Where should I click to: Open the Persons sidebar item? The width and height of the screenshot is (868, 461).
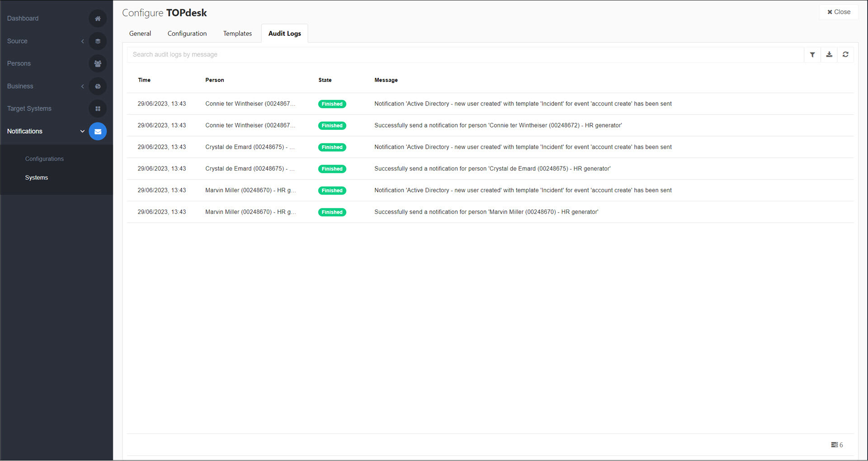pos(19,64)
